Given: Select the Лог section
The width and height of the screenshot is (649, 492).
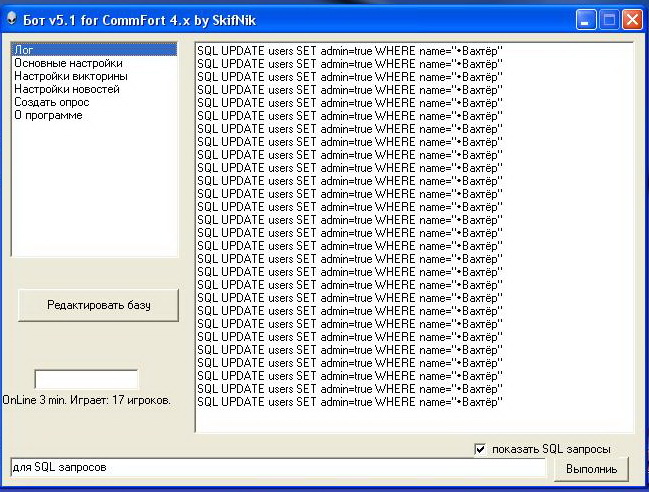Looking at the screenshot, I should click(24, 49).
